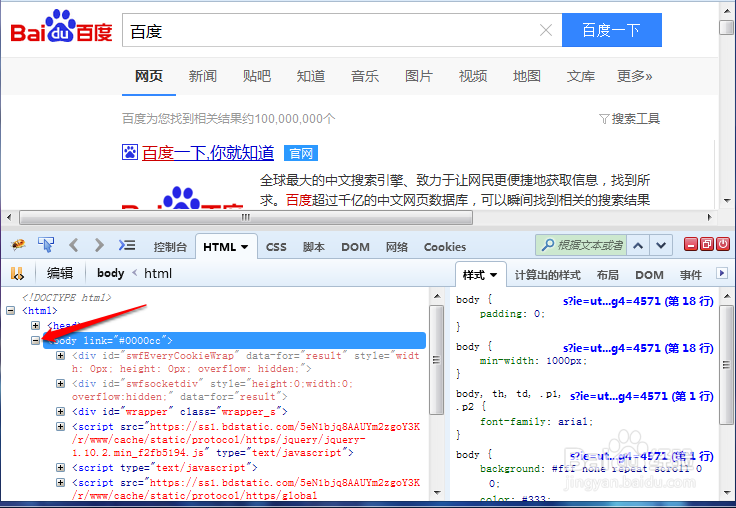Go forward with Firebug right arrow
736x508 pixels.
coord(99,245)
